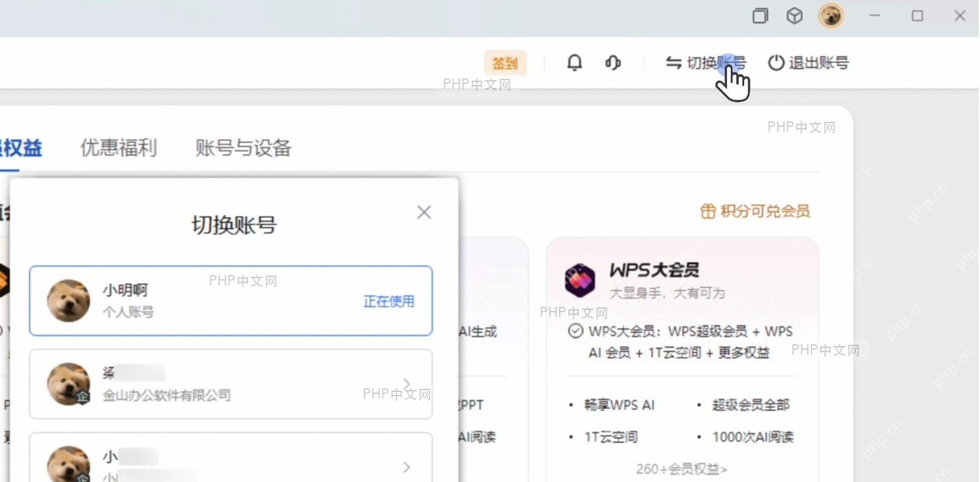
Task: Click the 个人账号 label
Action: 128,312
